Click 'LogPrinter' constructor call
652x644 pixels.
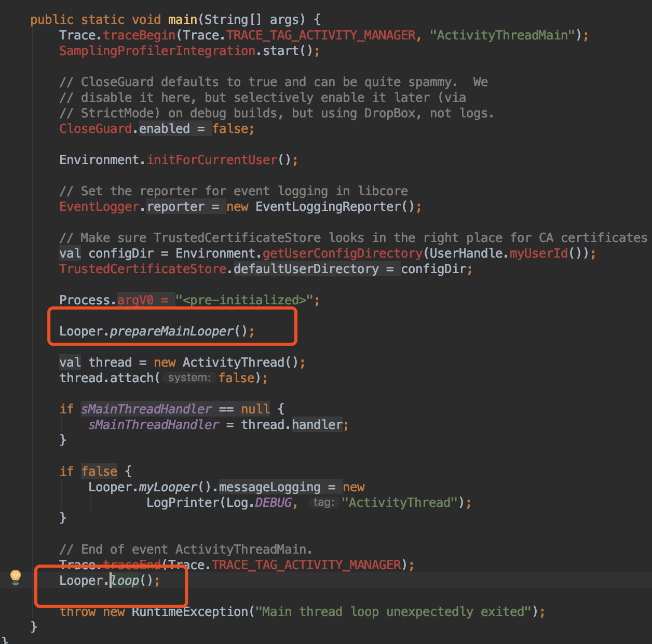[183, 503]
